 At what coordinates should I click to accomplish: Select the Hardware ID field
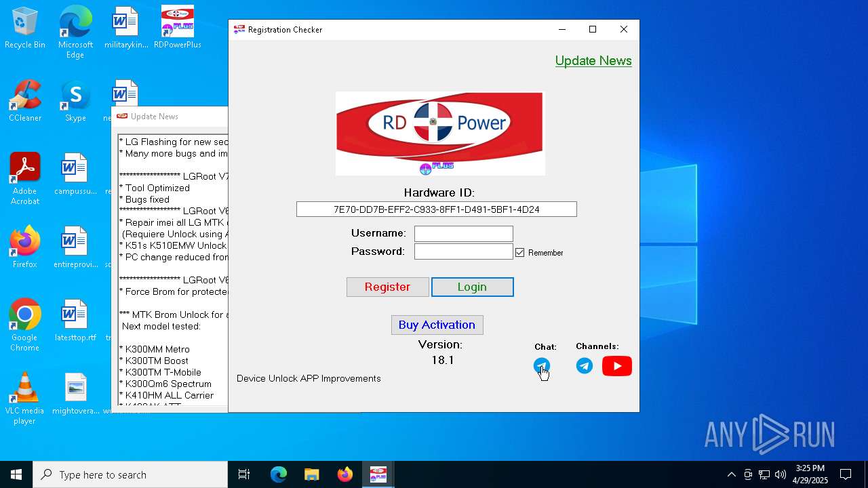pos(437,209)
